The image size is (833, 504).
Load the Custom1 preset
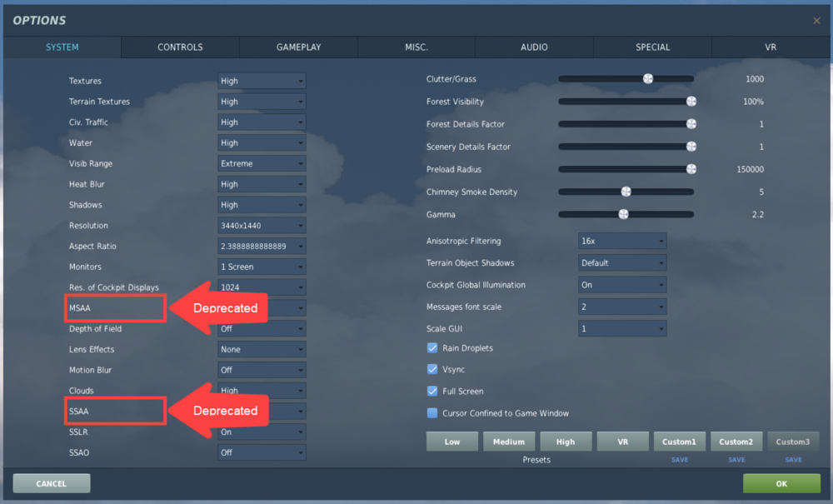(x=680, y=442)
